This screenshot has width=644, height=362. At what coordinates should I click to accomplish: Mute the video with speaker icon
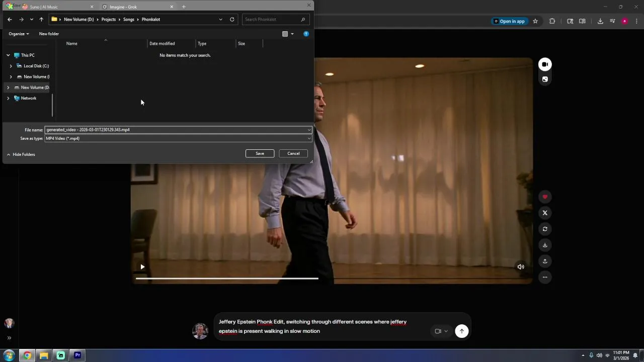pyautogui.click(x=521, y=267)
